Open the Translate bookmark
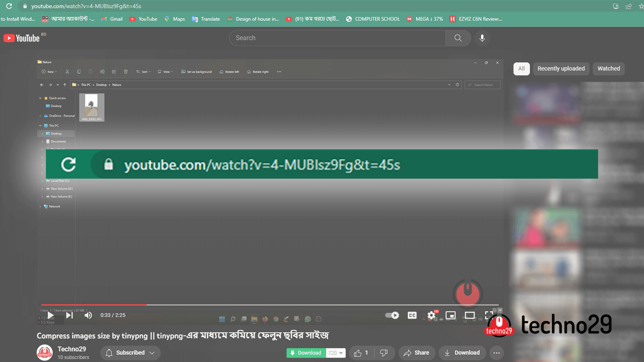The image size is (644, 362). 206,19
